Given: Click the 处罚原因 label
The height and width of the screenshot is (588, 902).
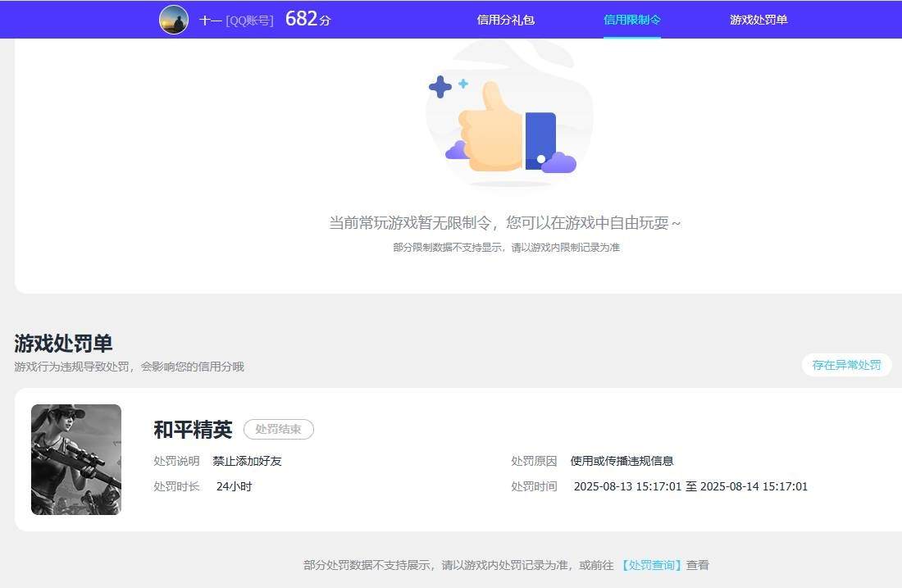Looking at the screenshot, I should 534,461.
